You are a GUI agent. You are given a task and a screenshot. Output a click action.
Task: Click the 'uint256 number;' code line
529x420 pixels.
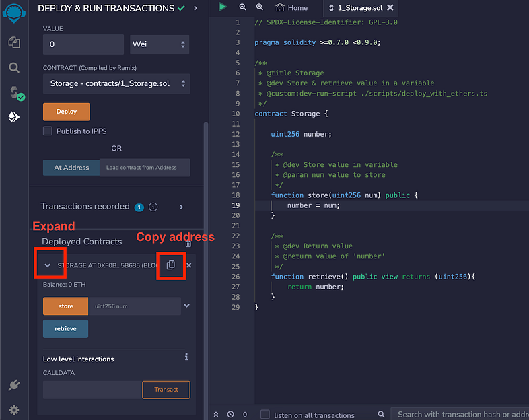tap(302, 134)
